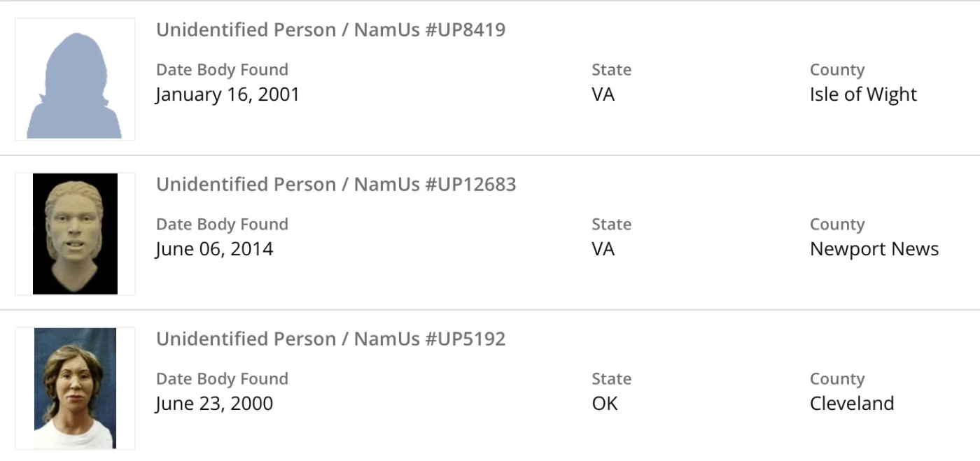Click the Date Body Found label for UP8419
Viewport: 980px width, 461px height.
click(222, 70)
